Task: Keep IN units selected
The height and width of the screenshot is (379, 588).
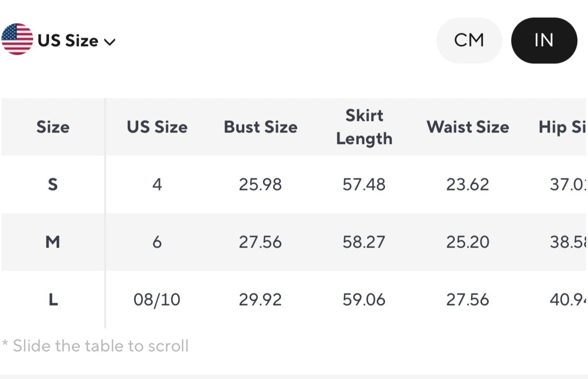Action: click(x=544, y=40)
